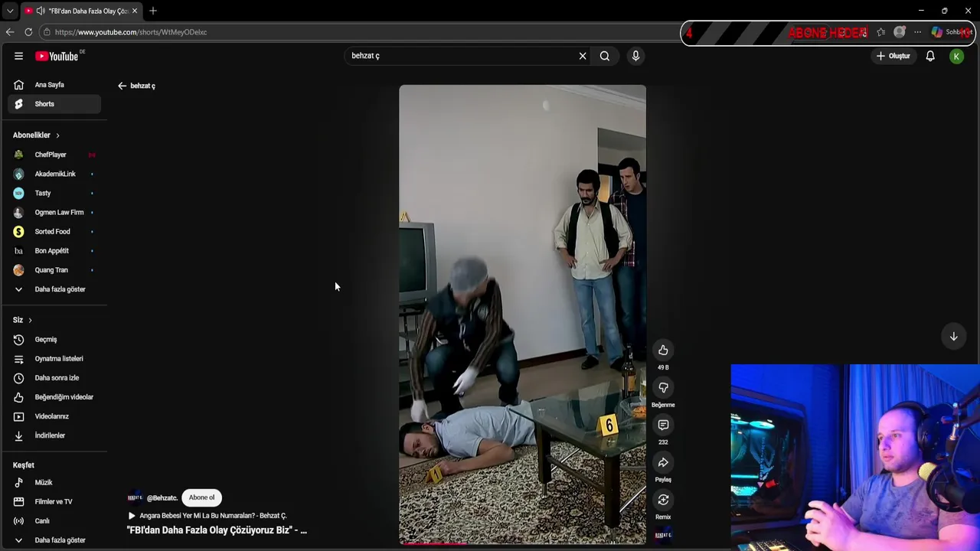Go to next short with down arrow
Screen dimensions: 980x551
[954, 337]
